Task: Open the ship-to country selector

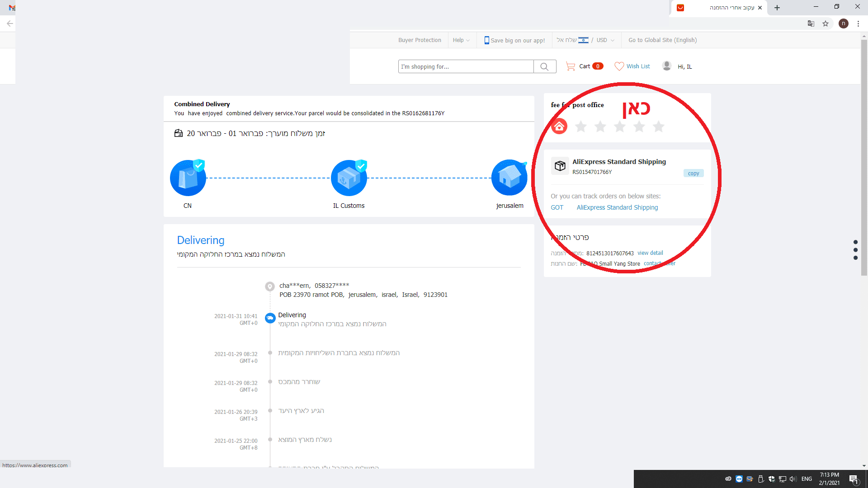Action: [572, 40]
